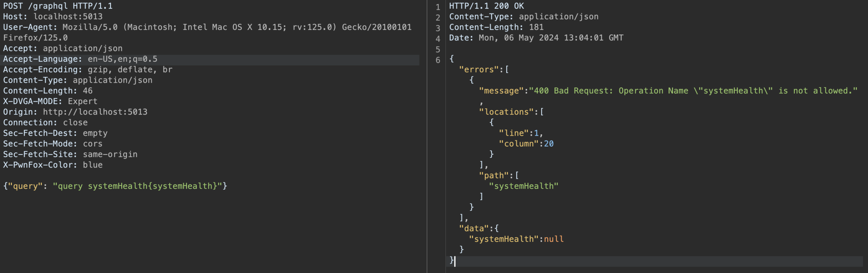Click the User-Agent Mozilla header line
This screenshot has width=868, height=273.
coord(207,27)
